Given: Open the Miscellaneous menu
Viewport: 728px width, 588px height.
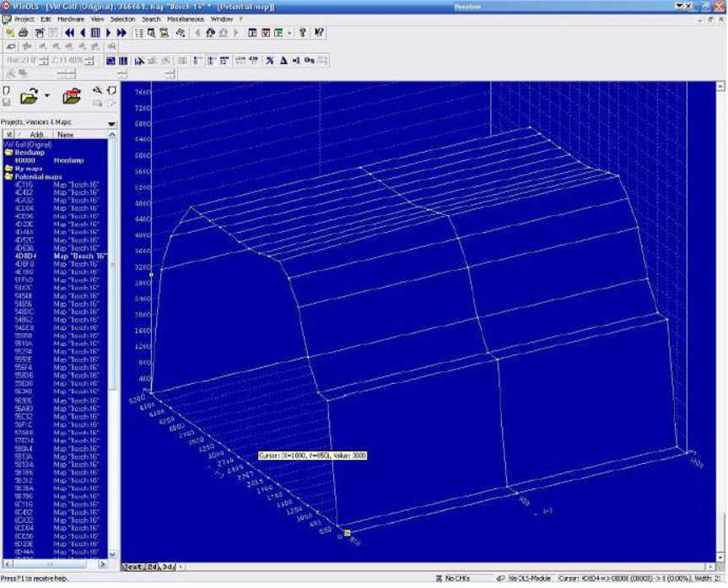Looking at the screenshot, I should 185,19.
